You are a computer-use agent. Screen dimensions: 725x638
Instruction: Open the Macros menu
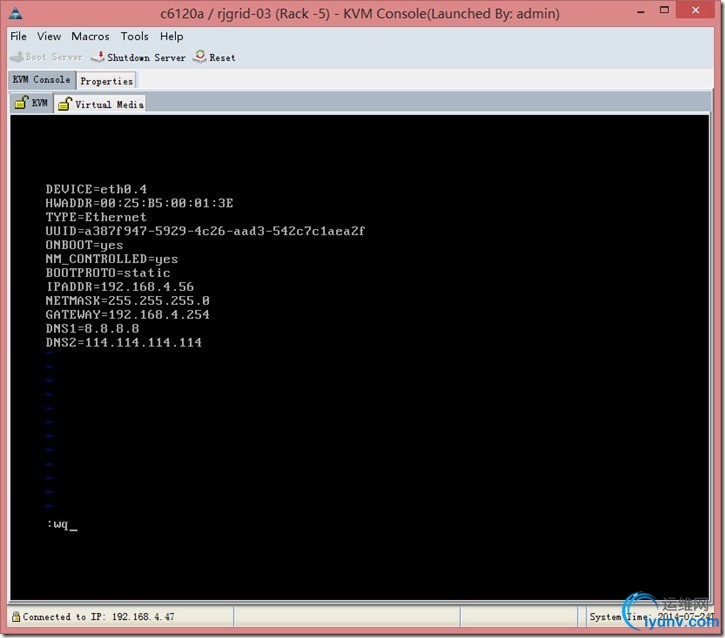click(x=90, y=36)
